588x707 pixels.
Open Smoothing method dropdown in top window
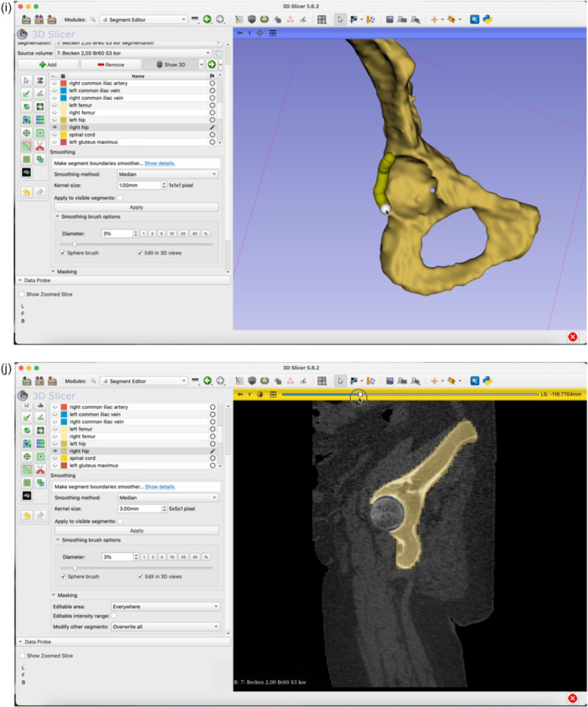(168, 174)
